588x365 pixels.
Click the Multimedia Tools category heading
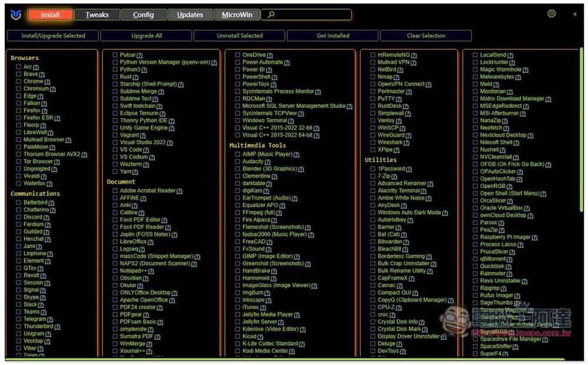(x=258, y=145)
